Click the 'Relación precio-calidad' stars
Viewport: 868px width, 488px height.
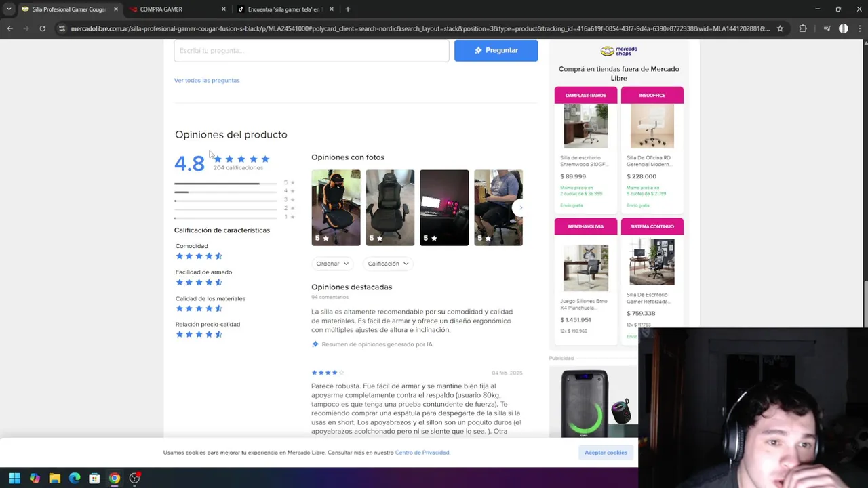(x=199, y=334)
